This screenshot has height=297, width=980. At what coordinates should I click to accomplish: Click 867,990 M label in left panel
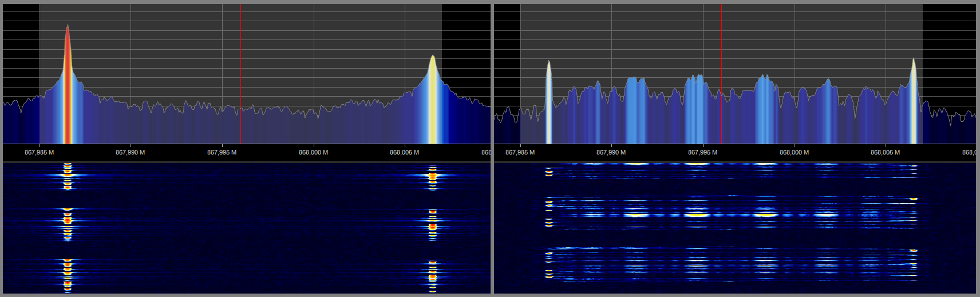click(x=130, y=152)
